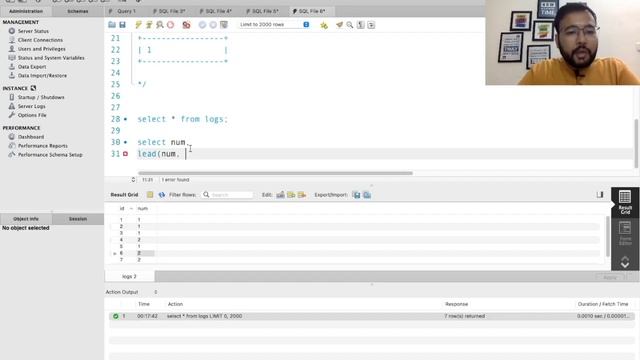Stop the executing query
Viewport: 640px width, 360px height.
(x=171, y=25)
